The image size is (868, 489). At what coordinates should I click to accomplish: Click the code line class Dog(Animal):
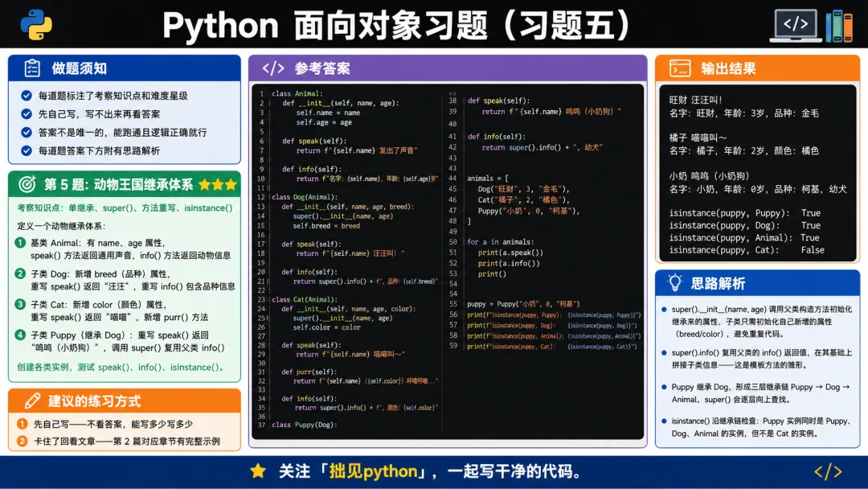click(x=305, y=196)
